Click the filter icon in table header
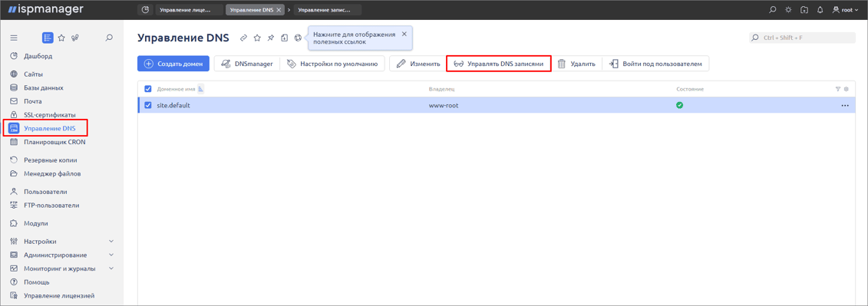 point(837,88)
